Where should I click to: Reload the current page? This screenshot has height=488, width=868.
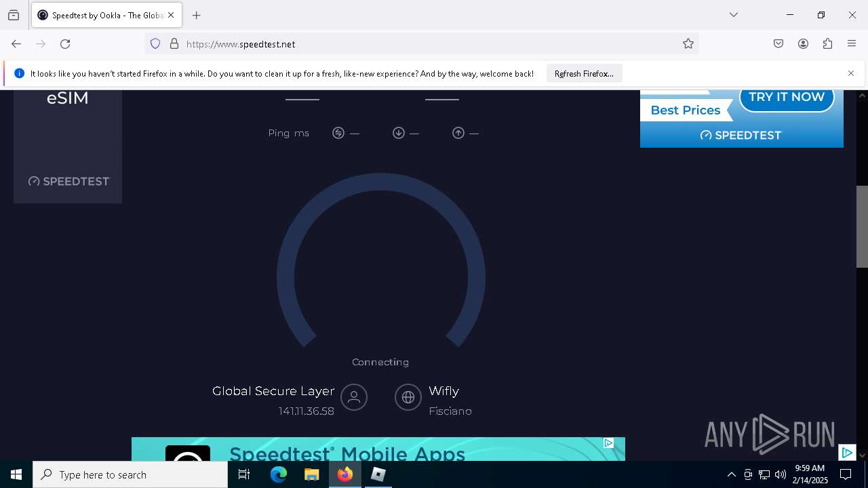coord(65,44)
